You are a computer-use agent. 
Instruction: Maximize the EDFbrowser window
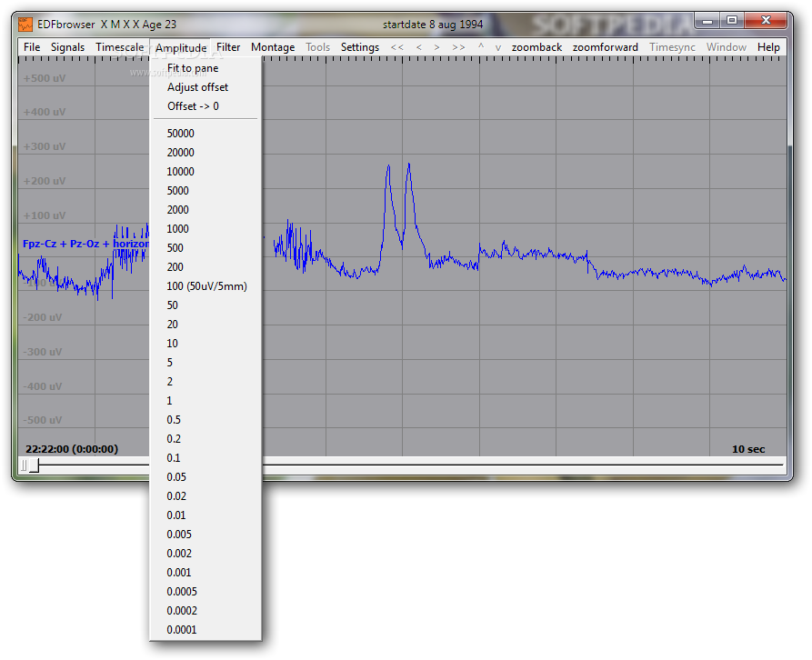pyautogui.click(x=732, y=21)
